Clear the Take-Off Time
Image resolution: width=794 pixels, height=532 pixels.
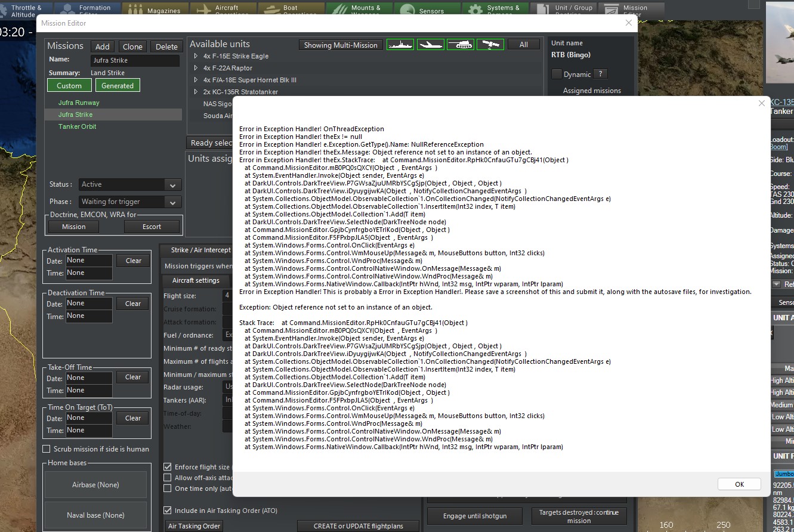[133, 377]
